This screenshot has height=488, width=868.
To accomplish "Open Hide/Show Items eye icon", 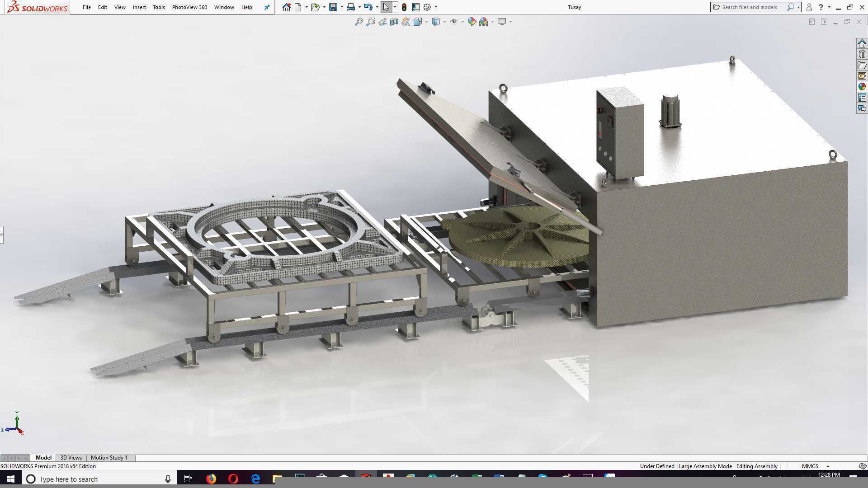I will pyautogui.click(x=454, y=22).
